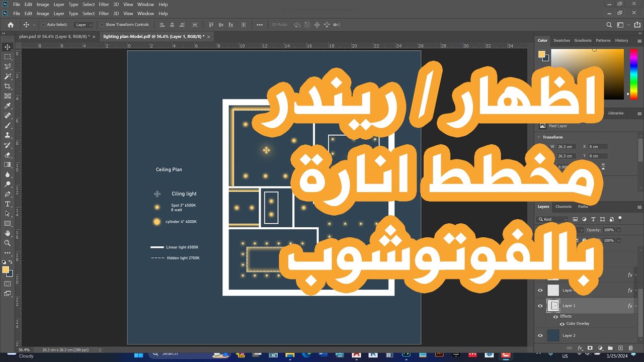Collapse Layer 1 effects list arrow
The height and width of the screenshot is (362, 644).
pos(636,306)
